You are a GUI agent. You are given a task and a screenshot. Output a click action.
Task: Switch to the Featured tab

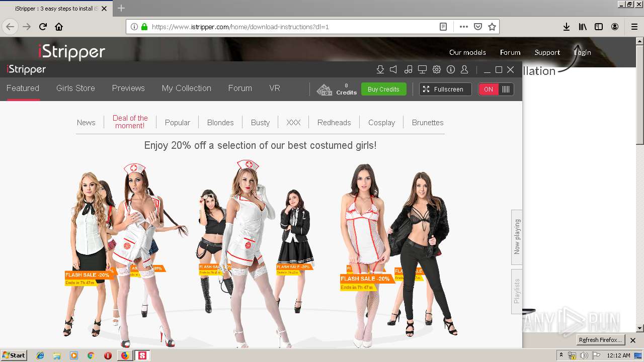pos(23,88)
